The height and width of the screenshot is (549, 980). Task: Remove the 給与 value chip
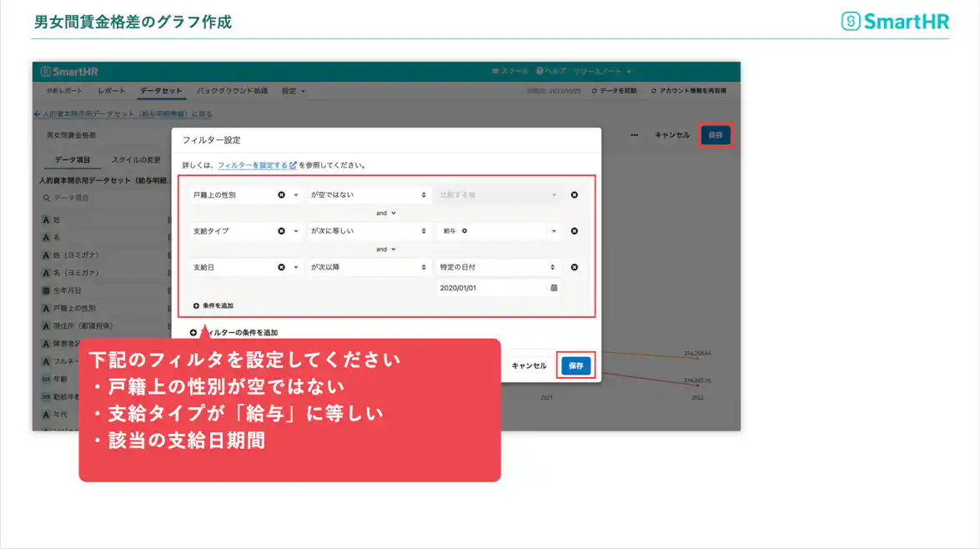click(x=465, y=230)
